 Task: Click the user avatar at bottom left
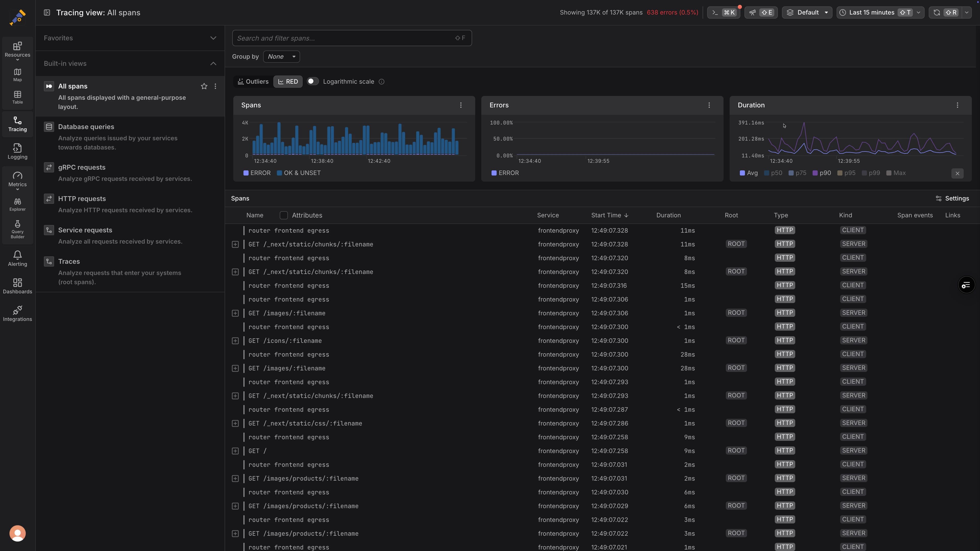click(x=17, y=533)
